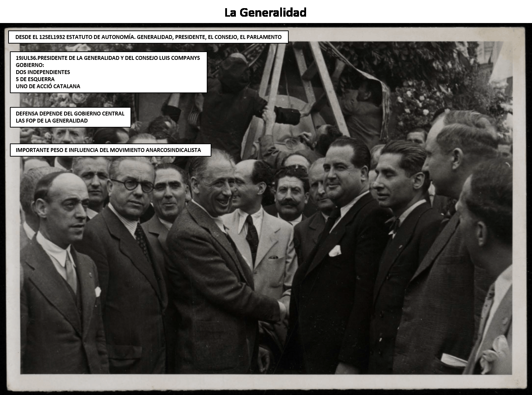This screenshot has width=532, height=395.
Task: Click the historical black-and-white group photograph
Action: click(266, 208)
